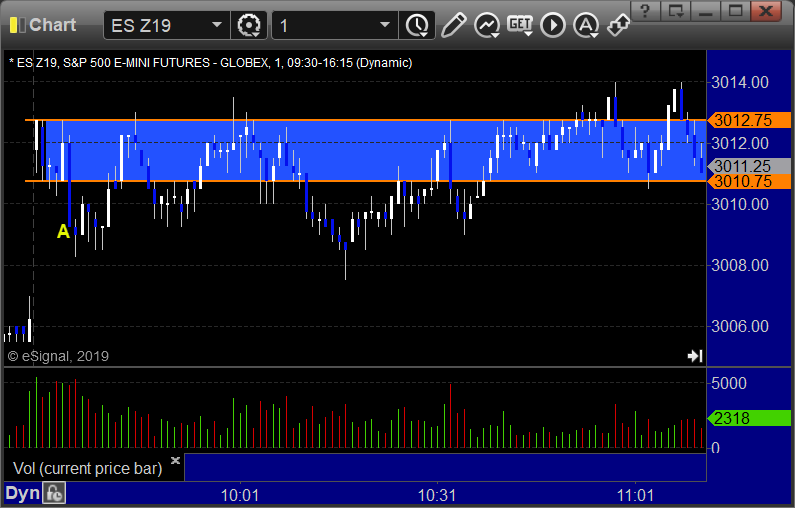This screenshot has height=508, width=795.
Task: Click the 10:31 time axis label
Action: [x=437, y=495]
